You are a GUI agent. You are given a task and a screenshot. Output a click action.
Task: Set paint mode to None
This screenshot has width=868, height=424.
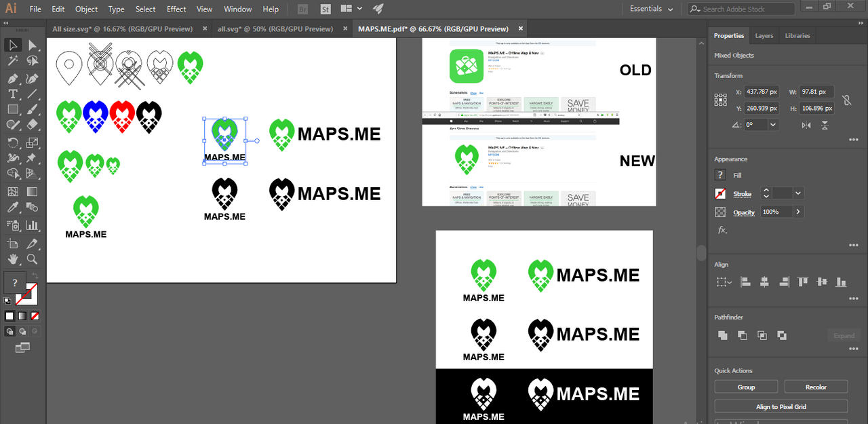pos(35,316)
